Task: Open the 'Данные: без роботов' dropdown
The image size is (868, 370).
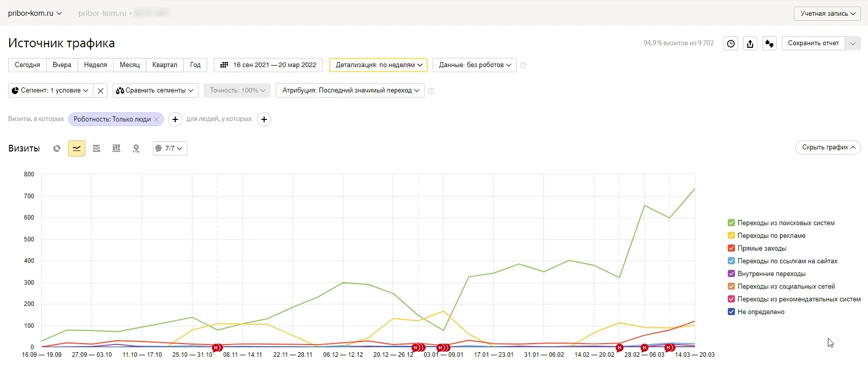Action: pos(474,65)
